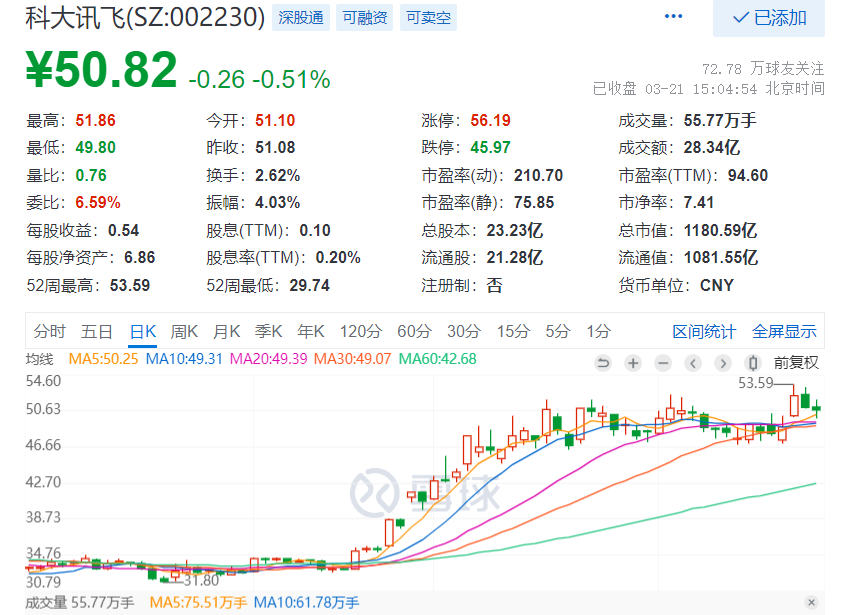854x615 pixels.
Task: Click the 31.80 low marker on chart
Action: (201, 580)
